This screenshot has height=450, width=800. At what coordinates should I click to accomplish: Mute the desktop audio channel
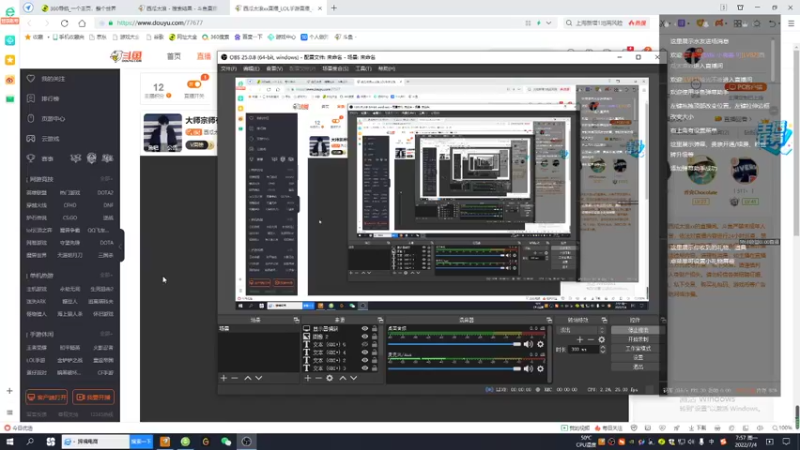528,344
